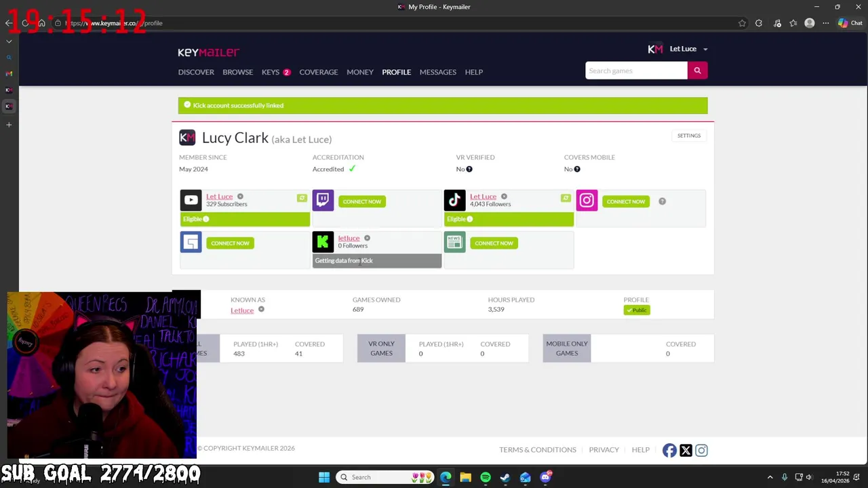Refresh the TikTok account data
Viewport: 868px width, 488px height.
click(566, 198)
